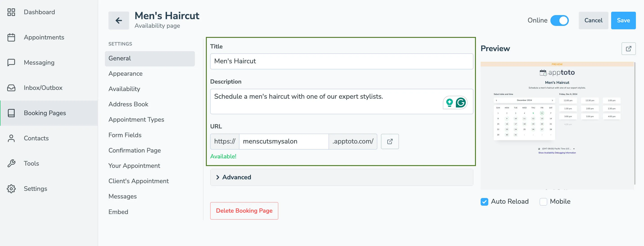Open Messaging in the sidebar
Viewport: 644px width, 246px height.
(x=39, y=63)
